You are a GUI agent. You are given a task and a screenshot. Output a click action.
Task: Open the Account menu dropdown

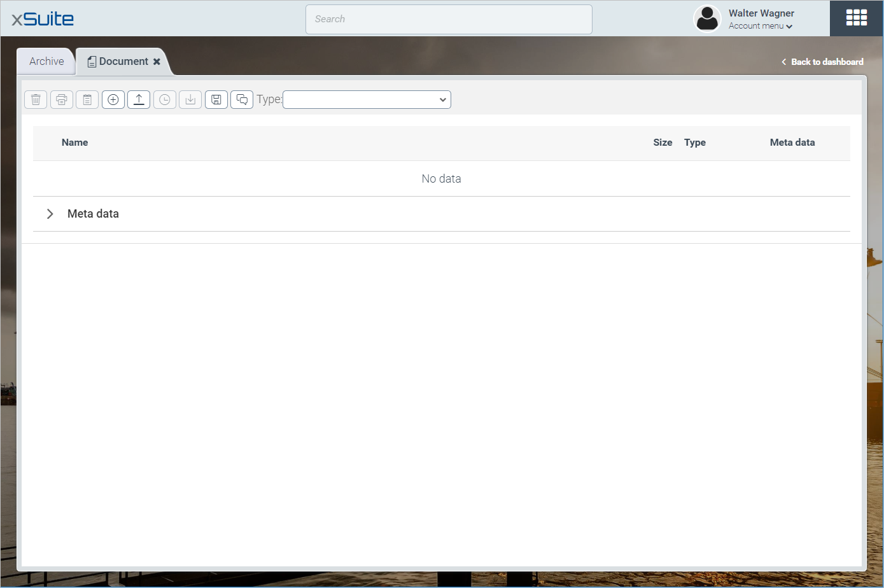click(760, 26)
